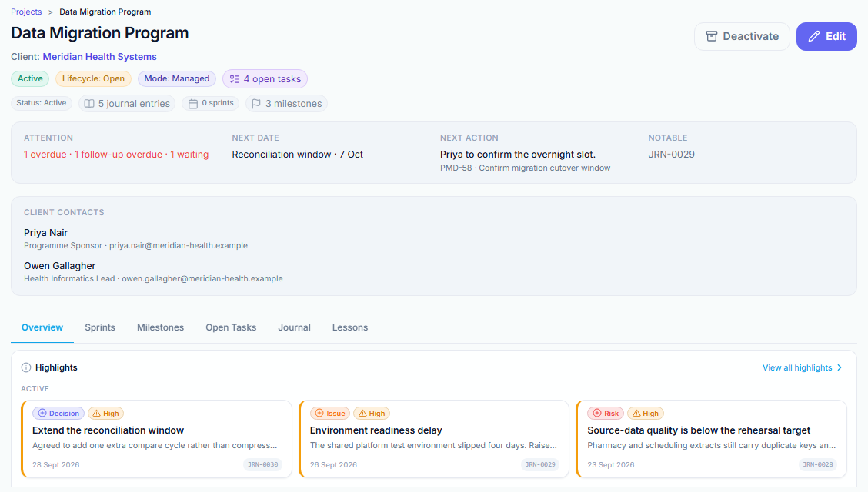The image size is (868, 492).
Task: Open the Projects breadcrumb link
Action: pyautogui.click(x=26, y=12)
